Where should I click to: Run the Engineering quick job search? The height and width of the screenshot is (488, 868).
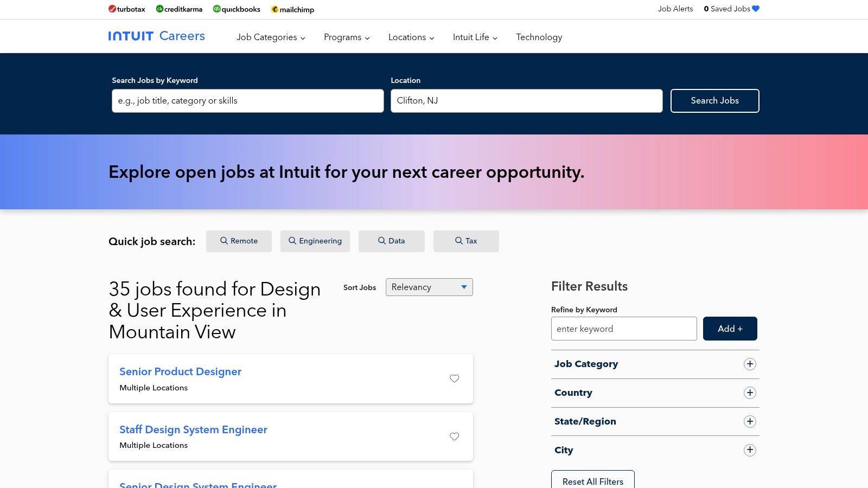pos(315,241)
